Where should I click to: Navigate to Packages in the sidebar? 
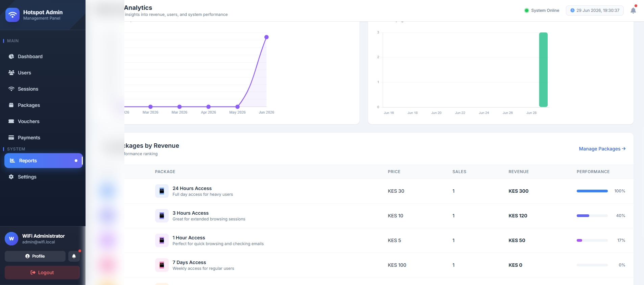tap(43, 105)
